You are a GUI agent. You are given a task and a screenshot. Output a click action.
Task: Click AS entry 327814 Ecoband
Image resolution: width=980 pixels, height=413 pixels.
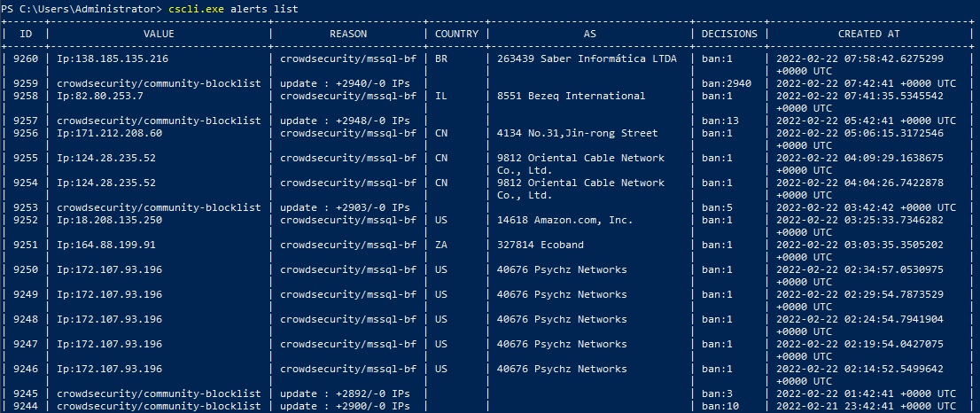click(541, 245)
